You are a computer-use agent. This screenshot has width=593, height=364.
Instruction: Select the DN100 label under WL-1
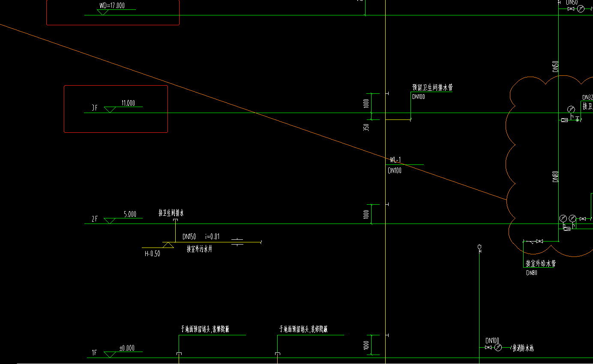point(395,171)
